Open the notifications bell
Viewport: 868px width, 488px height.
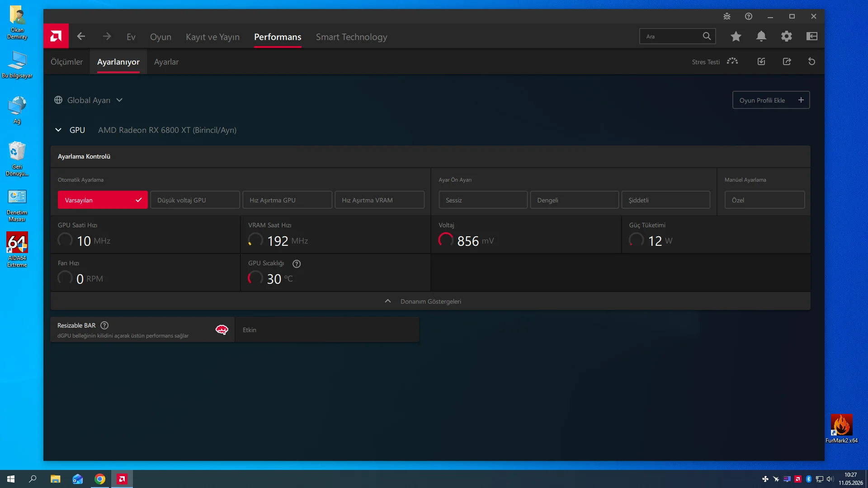tap(761, 37)
